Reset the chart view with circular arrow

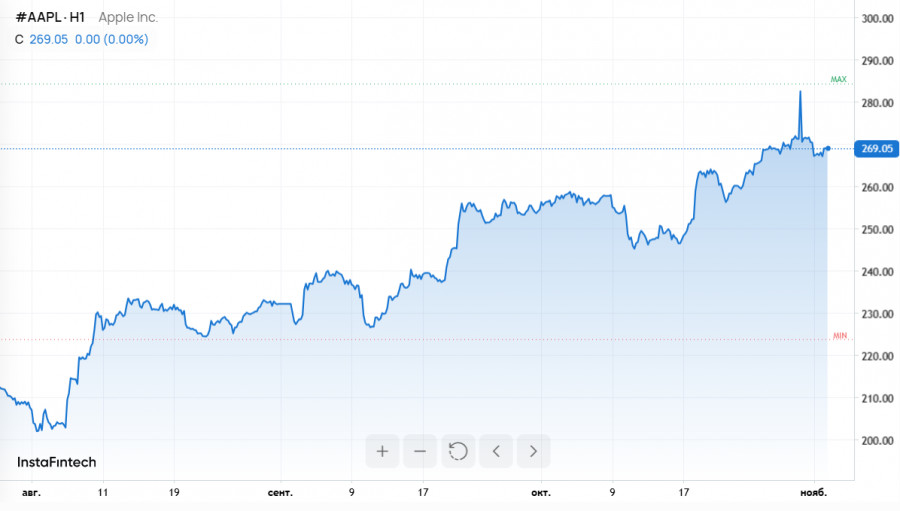point(458,451)
